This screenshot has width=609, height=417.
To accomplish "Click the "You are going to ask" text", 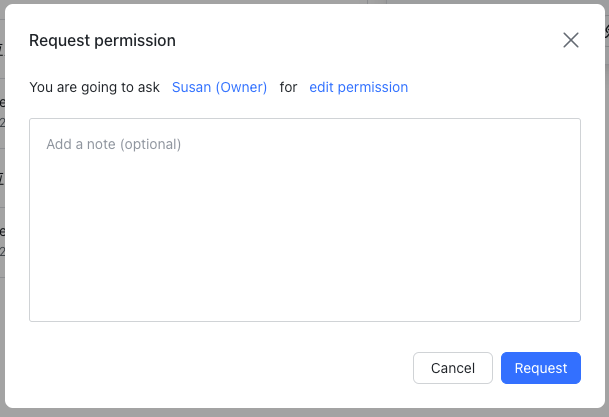I will pos(94,87).
